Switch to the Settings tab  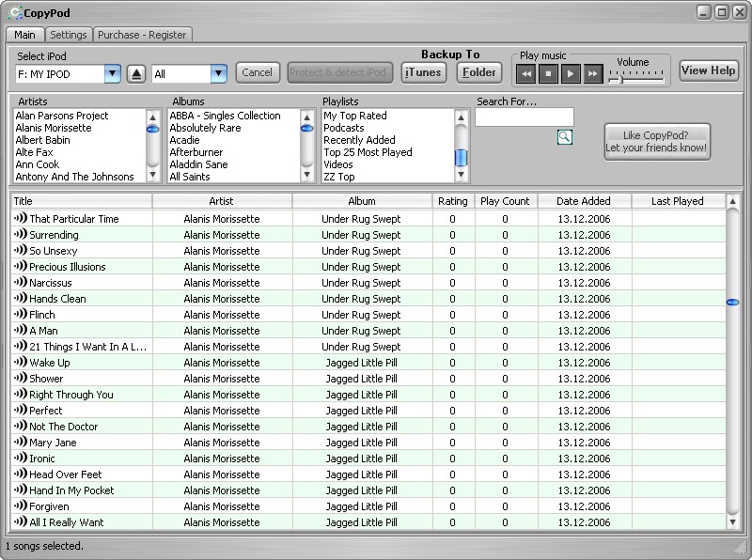point(68,35)
